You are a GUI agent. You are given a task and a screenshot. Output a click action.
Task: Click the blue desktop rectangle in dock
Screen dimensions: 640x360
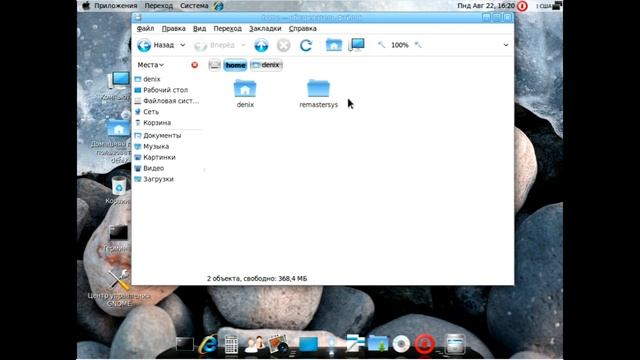click(x=308, y=344)
